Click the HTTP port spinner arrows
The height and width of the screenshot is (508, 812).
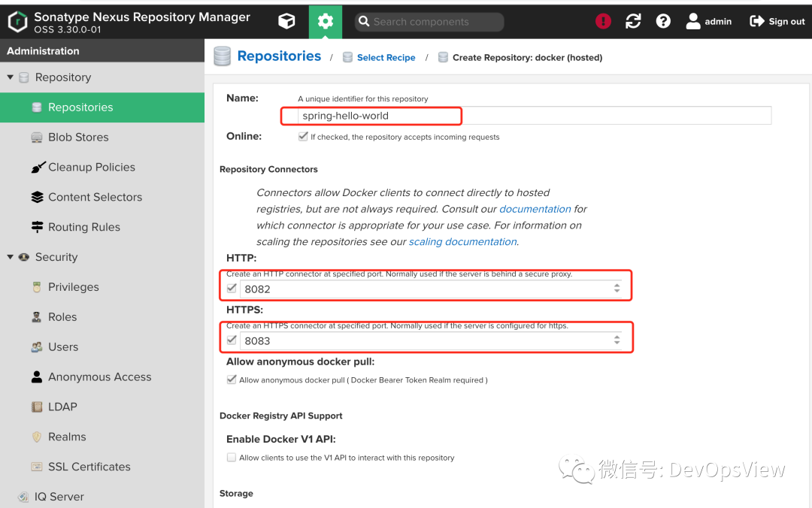617,289
